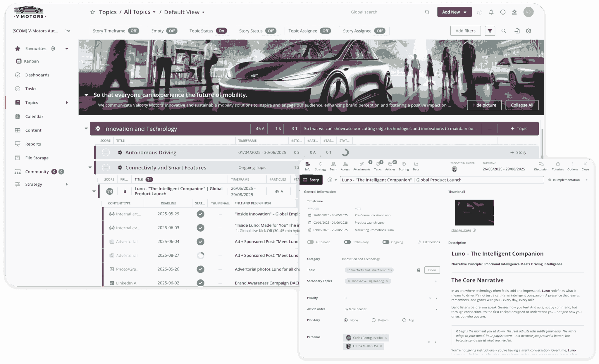Open the notifications bell icon
Viewport: 599px width, 364px height.
coord(491,12)
